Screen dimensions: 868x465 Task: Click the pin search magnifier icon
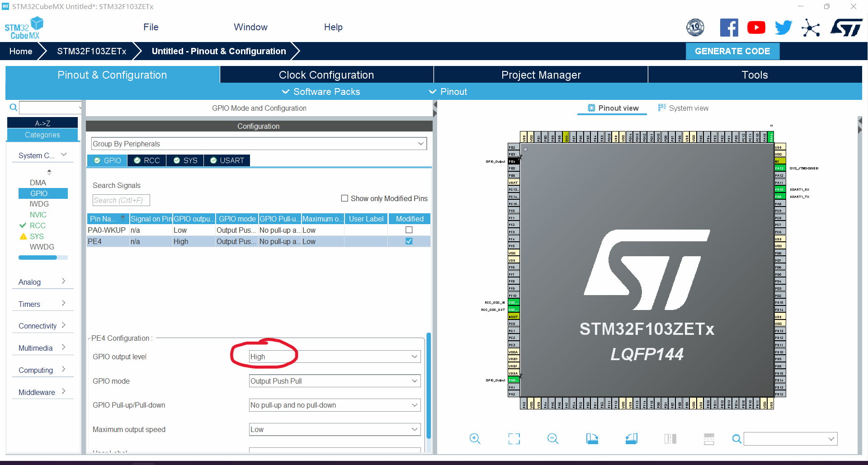click(x=736, y=438)
